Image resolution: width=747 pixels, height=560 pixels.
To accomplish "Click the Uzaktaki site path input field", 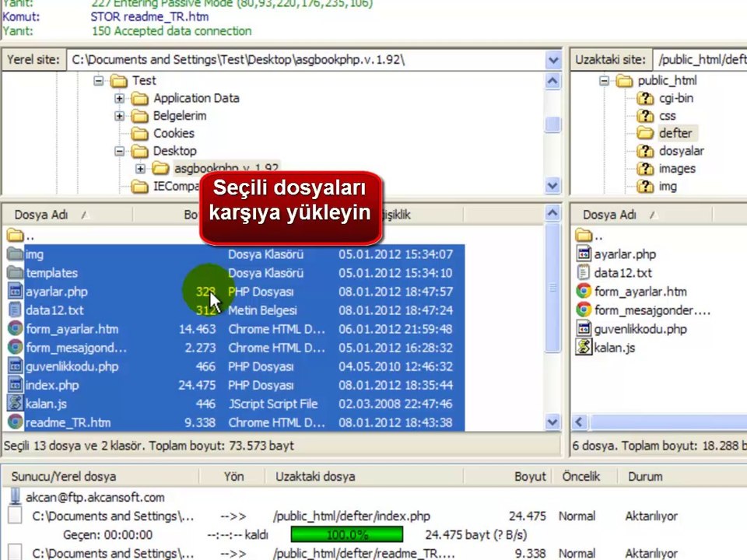I will 700,60.
